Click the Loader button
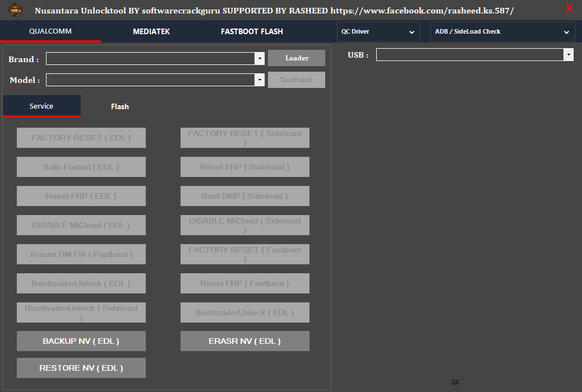This screenshot has height=392, width=582. click(296, 58)
